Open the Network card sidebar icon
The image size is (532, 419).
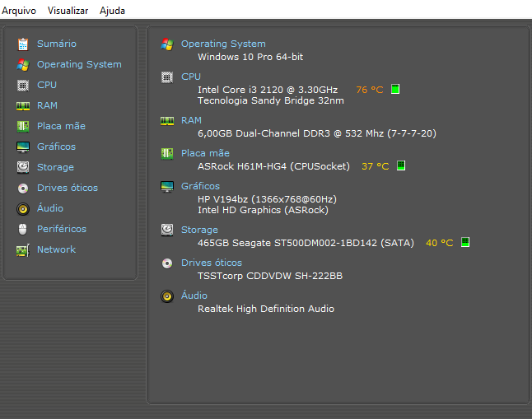[x=23, y=250]
